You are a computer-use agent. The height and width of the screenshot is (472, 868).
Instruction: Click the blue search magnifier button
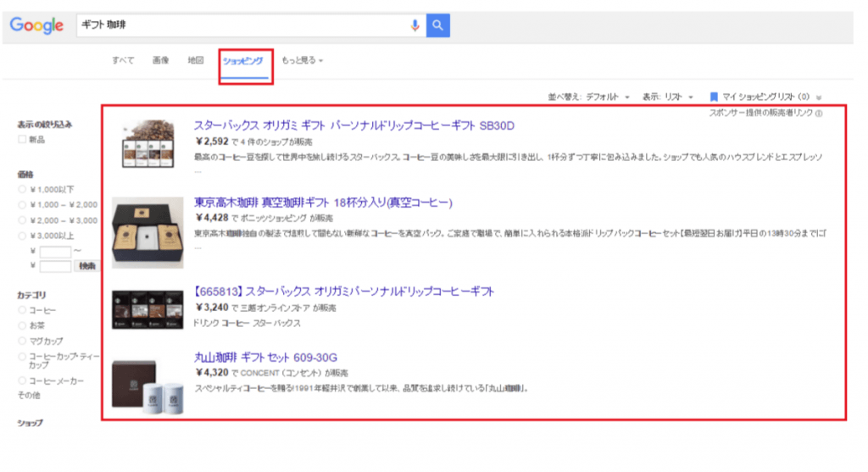[438, 25]
